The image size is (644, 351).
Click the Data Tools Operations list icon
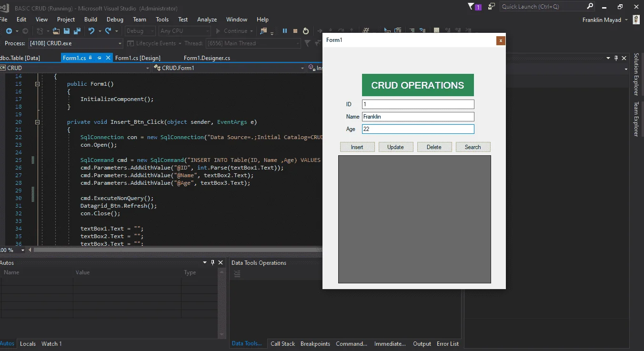click(x=237, y=274)
